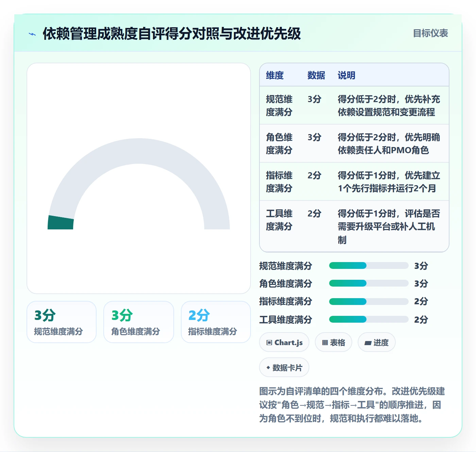Click the description about 升级平台
This screenshot has width=476, height=452.
tap(389, 227)
